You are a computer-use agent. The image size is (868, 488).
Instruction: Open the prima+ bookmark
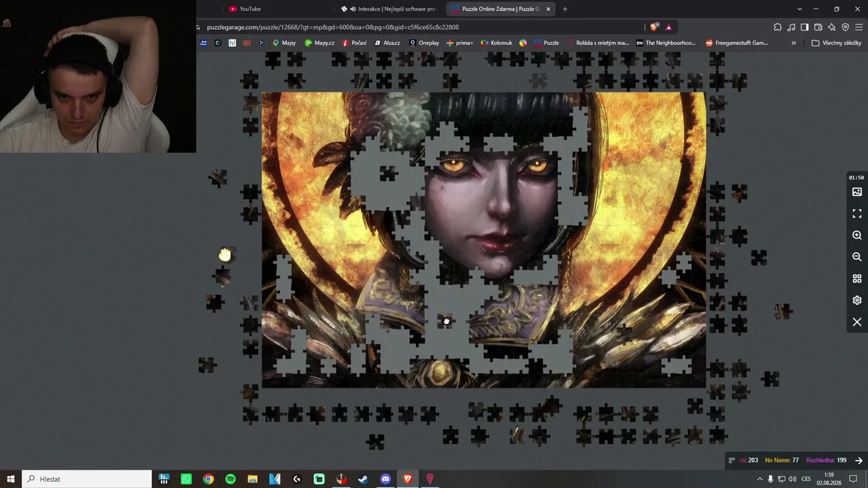point(460,43)
